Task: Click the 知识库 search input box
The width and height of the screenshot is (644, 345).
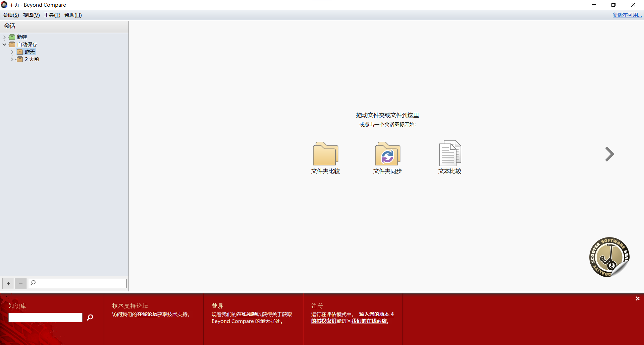Action: tap(45, 318)
